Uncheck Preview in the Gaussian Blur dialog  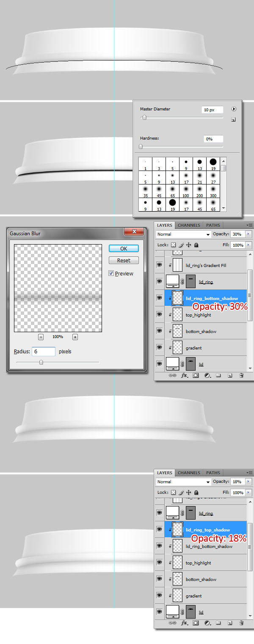[111, 274]
